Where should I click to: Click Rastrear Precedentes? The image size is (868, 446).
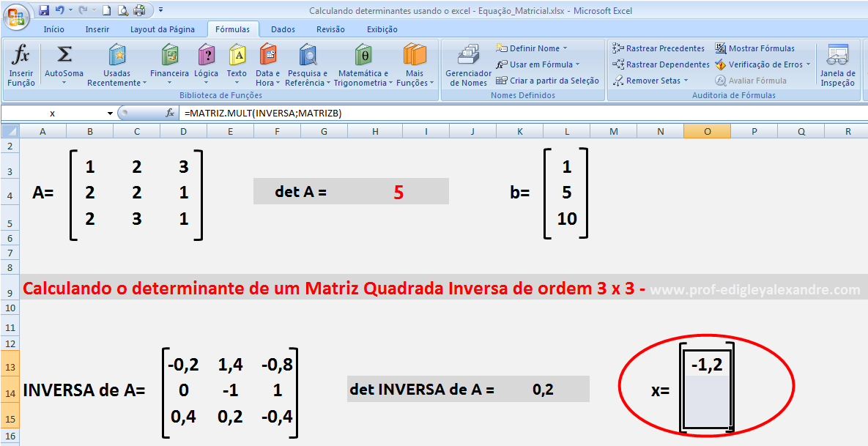[x=659, y=48]
